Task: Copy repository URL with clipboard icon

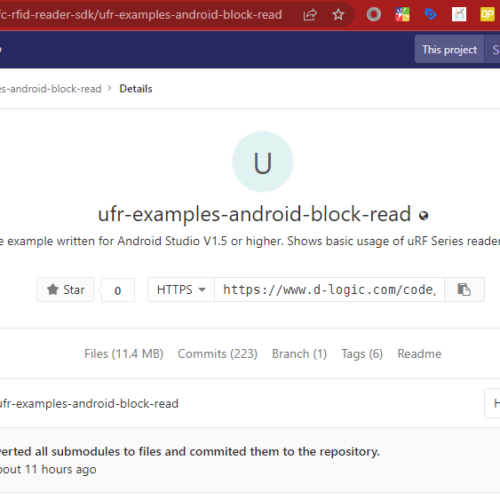Action: [464, 289]
